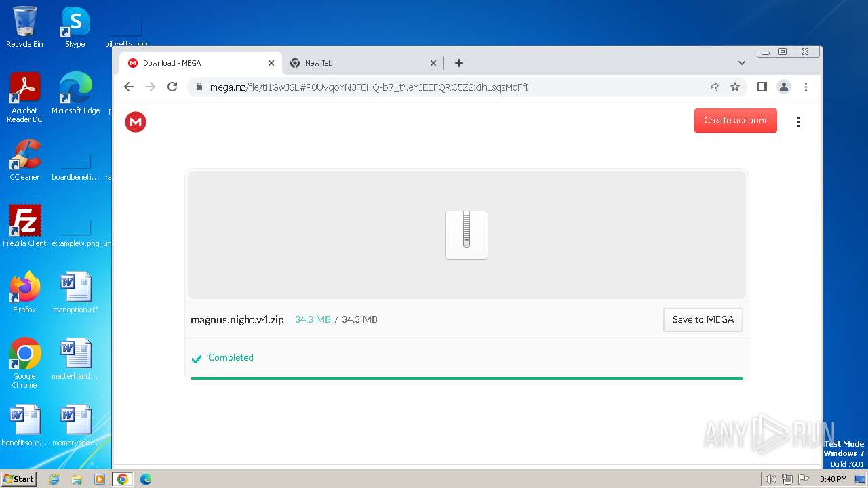This screenshot has height=488, width=868.
Task: Click the network tray icon
Action: coord(787,479)
